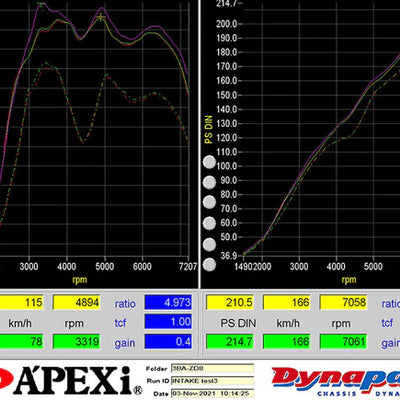Viewport: 400px width, 400px height.
Task: Select the yellow 210.5 PS DIN field
Action: pos(230,302)
